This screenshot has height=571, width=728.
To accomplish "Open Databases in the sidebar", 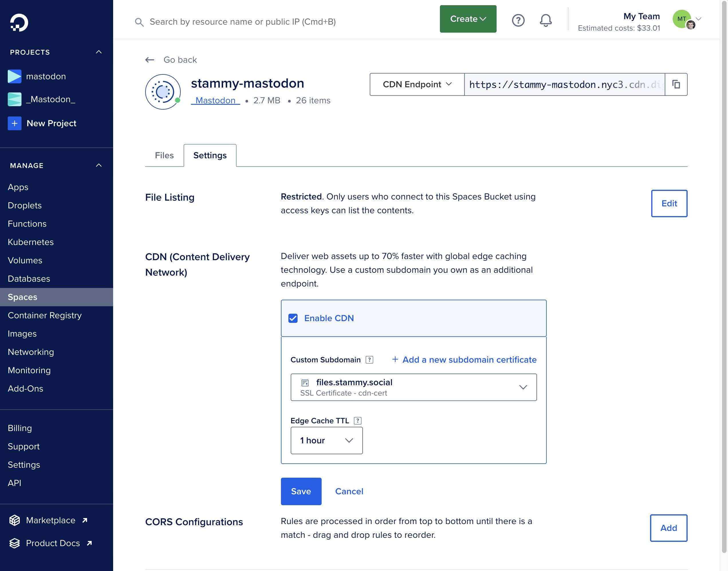I will pyautogui.click(x=29, y=279).
